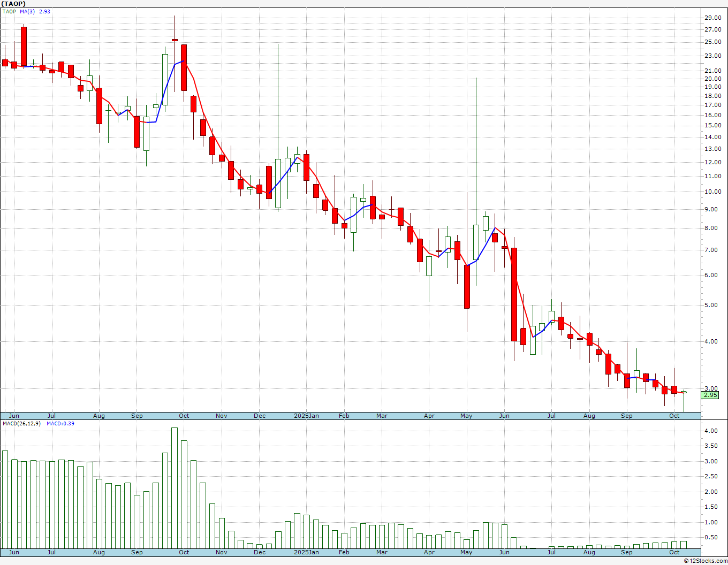Click the 17.00 price axis label

712,105
